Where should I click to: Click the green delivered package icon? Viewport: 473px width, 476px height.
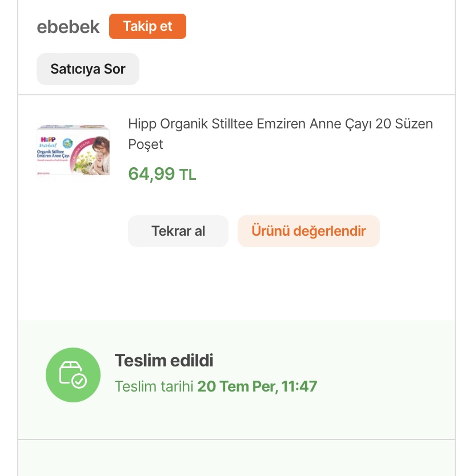pos(73,374)
